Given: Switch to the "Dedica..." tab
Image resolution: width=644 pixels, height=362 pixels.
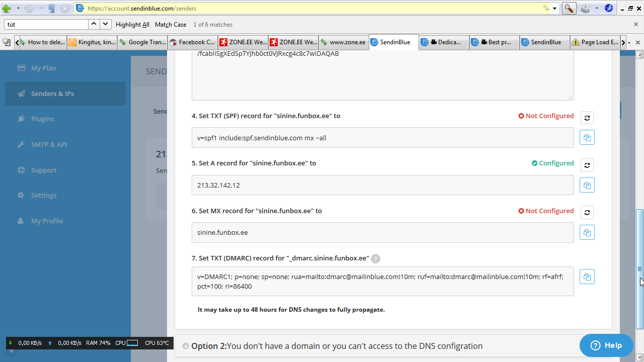Looking at the screenshot, I should tap(444, 42).
